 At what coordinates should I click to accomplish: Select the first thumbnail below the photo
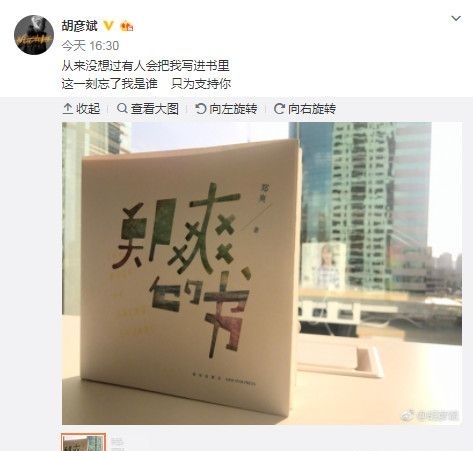[x=84, y=442]
